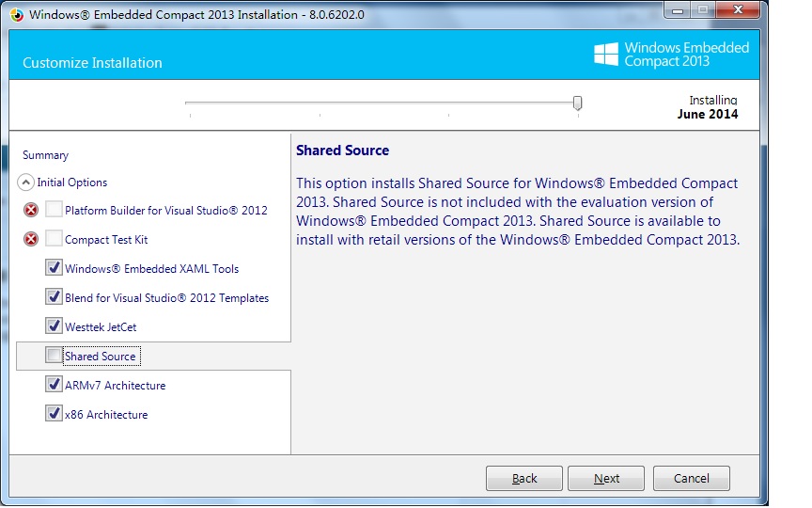
Task: Collapse the Initial Options section
Action: click(26, 183)
